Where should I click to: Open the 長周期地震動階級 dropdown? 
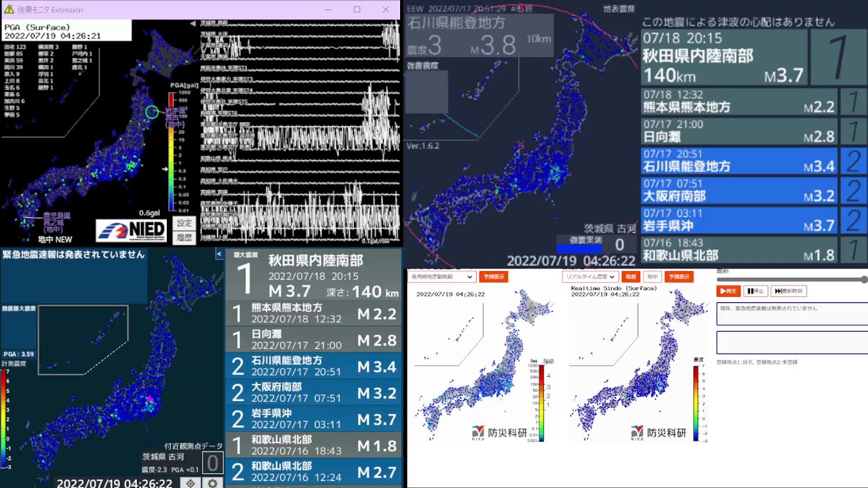[x=441, y=277]
